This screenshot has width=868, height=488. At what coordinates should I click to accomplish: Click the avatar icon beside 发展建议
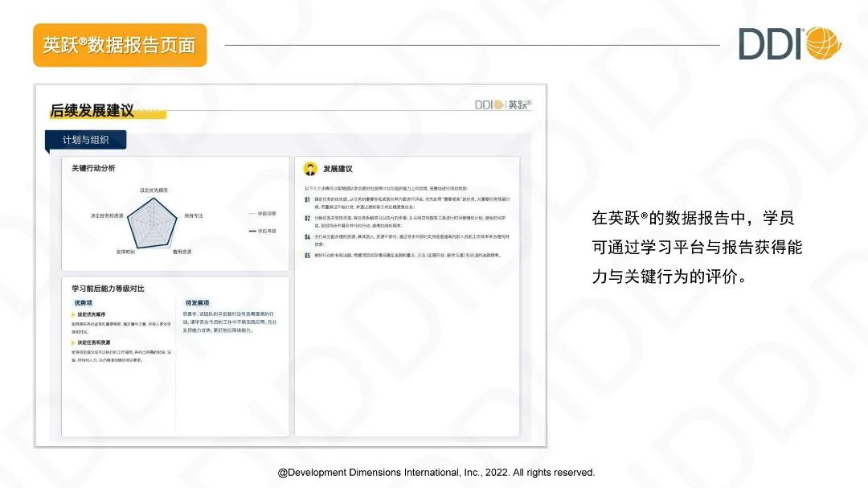[310, 168]
